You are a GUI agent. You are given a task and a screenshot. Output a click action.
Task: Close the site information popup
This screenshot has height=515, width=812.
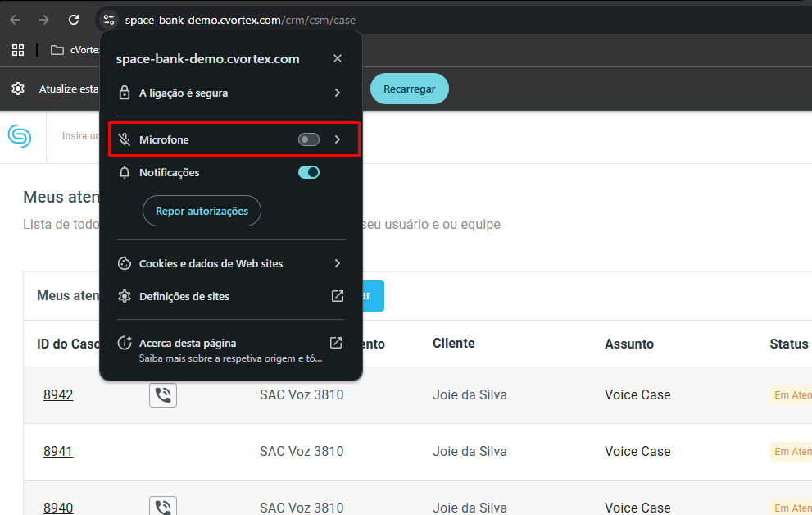coord(338,58)
